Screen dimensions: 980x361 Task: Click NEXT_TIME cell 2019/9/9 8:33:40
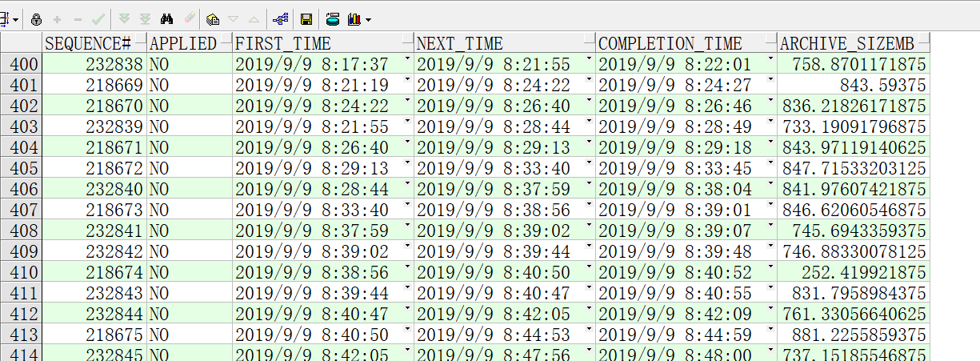[x=505, y=168]
